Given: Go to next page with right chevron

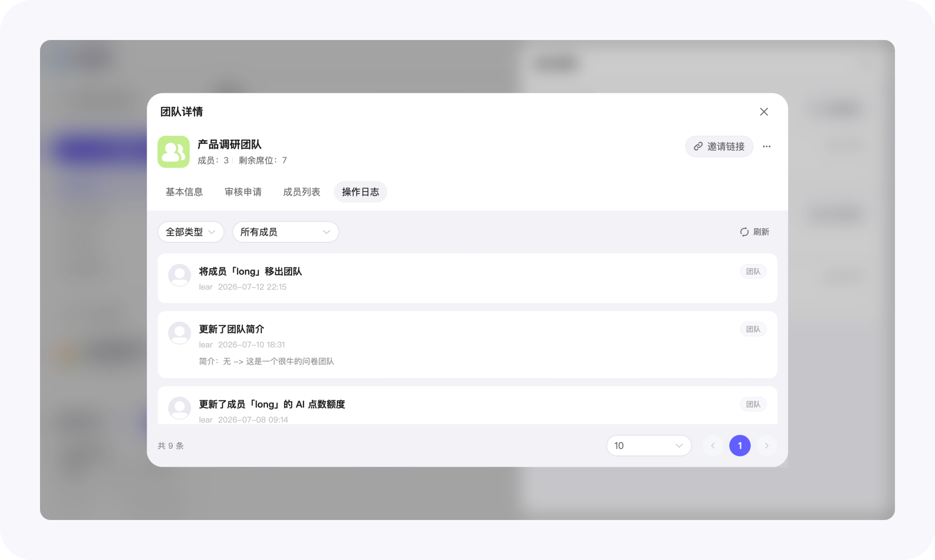Looking at the screenshot, I should click(x=766, y=446).
